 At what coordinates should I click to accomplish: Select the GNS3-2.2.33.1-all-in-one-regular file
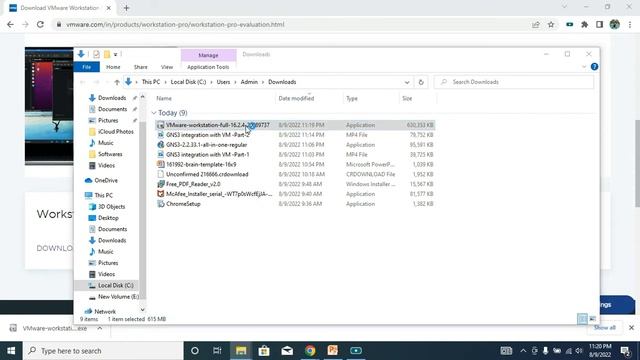pos(296,145)
